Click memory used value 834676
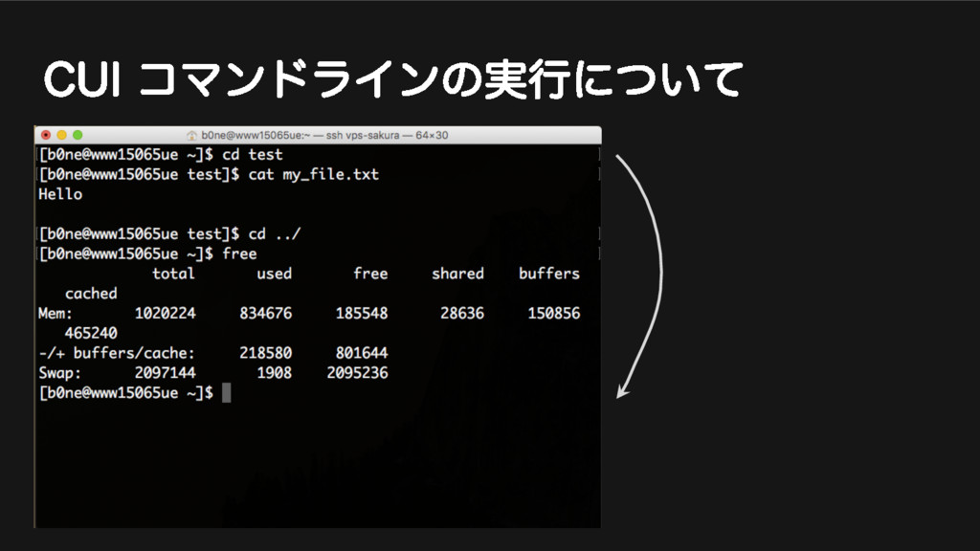This screenshot has height=551, width=980. [x=266, y=313]
